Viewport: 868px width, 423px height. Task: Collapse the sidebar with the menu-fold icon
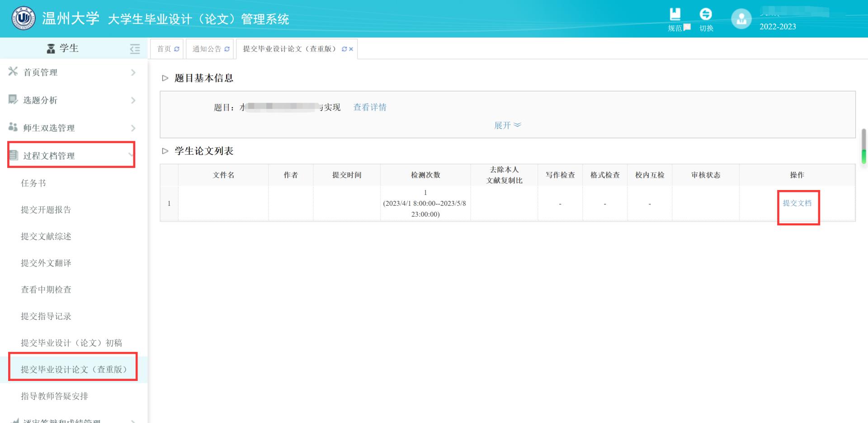pyautogui.click(x=135, y=49)
